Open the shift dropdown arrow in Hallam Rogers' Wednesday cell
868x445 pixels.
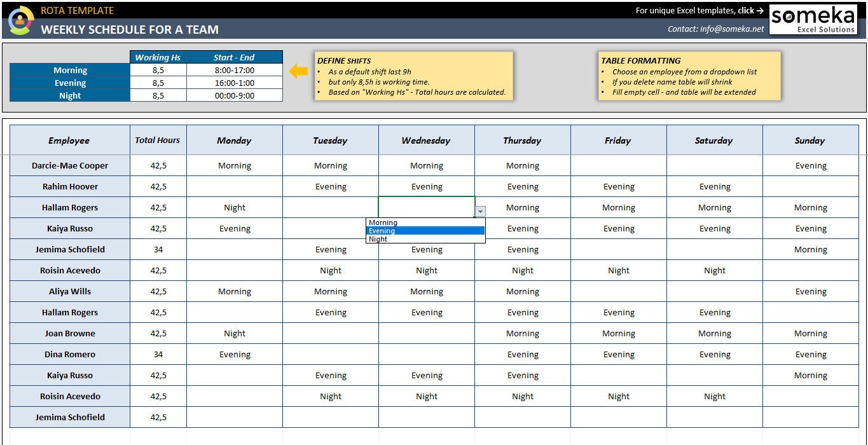coord(481,210)
